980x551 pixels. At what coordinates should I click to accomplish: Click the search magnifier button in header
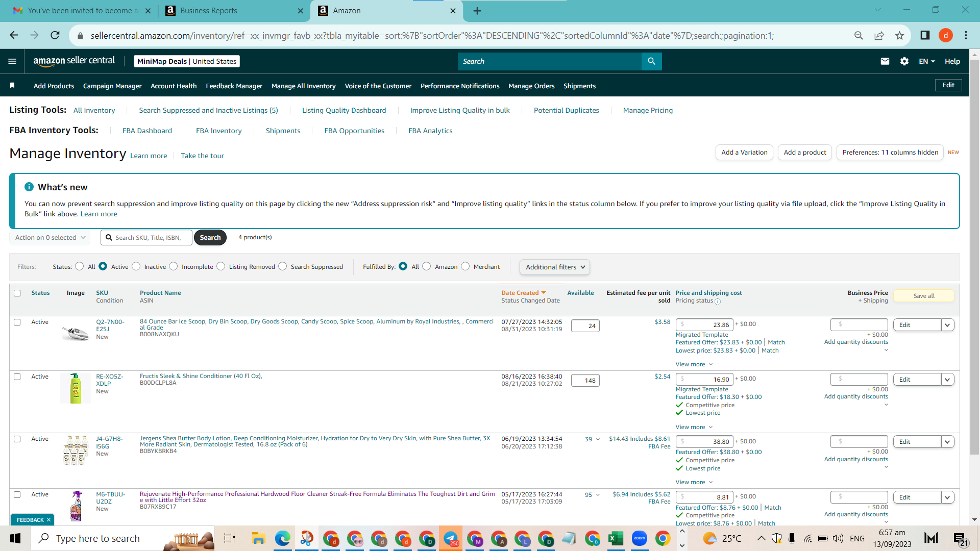pos(651,61)
